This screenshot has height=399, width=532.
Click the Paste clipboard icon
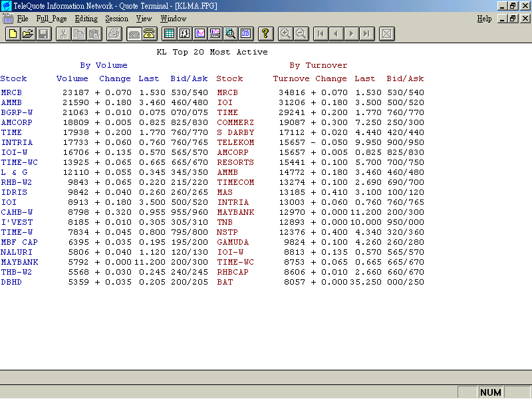point(94,34)
